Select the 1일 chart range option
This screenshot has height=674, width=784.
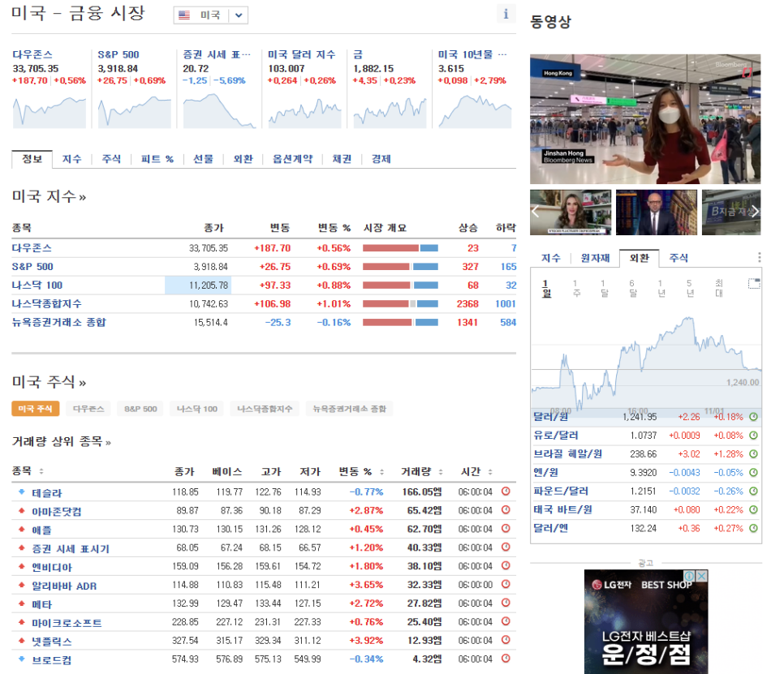pyautogui.click(x=546, y=288)
